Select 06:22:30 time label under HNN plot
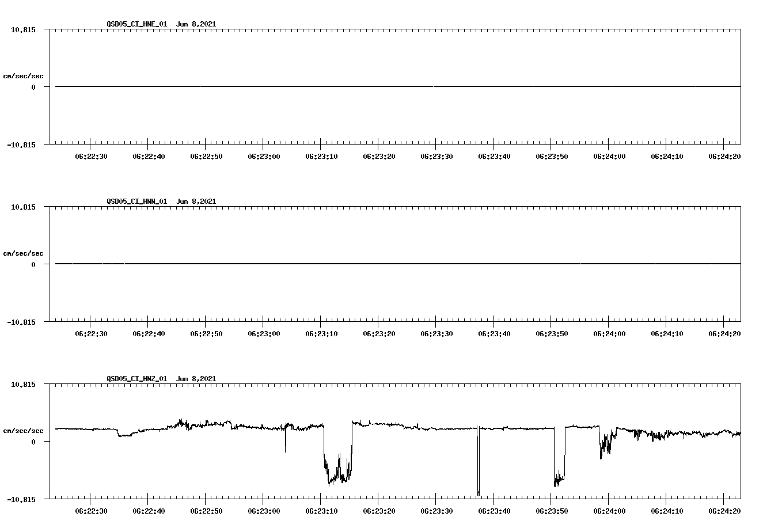Screen dimensions: 782x532 click(91, 334)
